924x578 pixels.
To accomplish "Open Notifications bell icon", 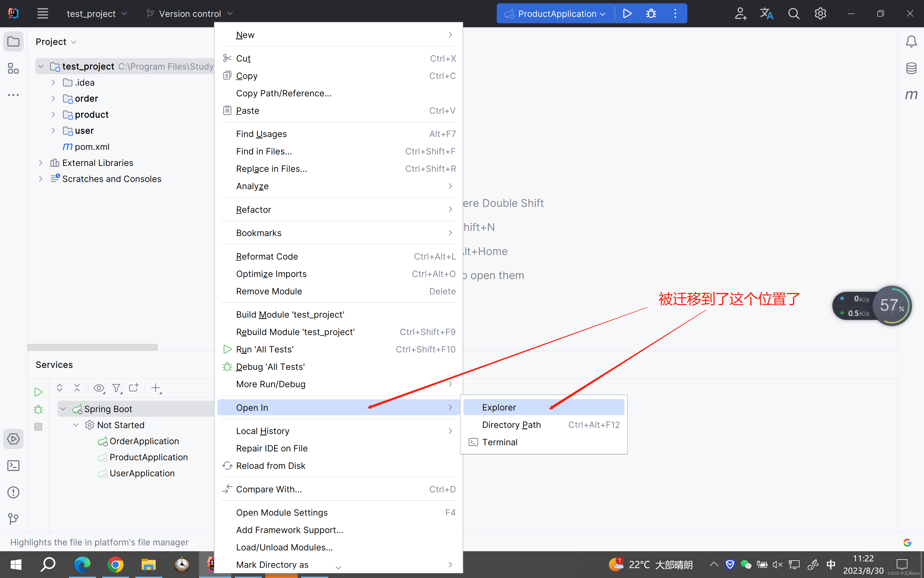I will [911, 41].
